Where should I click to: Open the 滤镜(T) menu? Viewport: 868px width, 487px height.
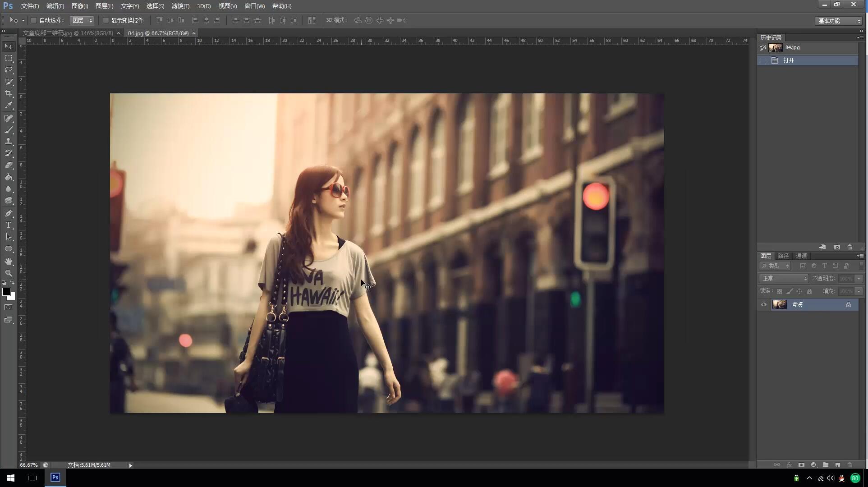(x=180, y=6)
